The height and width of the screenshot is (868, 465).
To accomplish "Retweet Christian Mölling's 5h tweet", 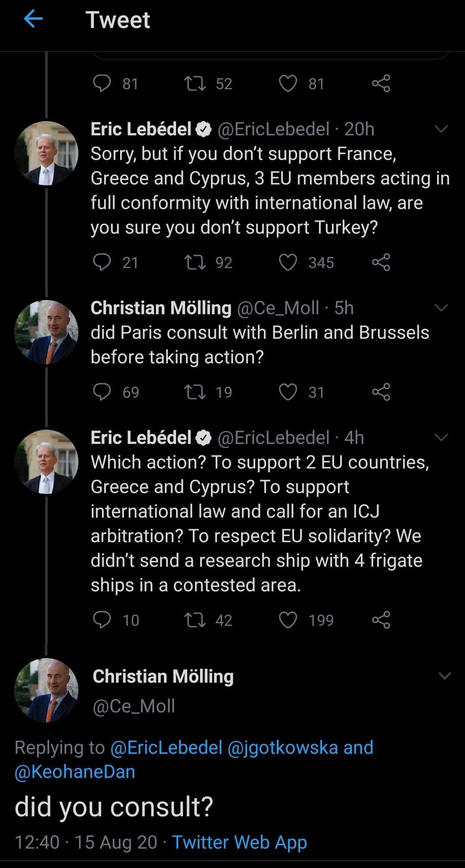I will pyautogui.click(x=195, y=392).
